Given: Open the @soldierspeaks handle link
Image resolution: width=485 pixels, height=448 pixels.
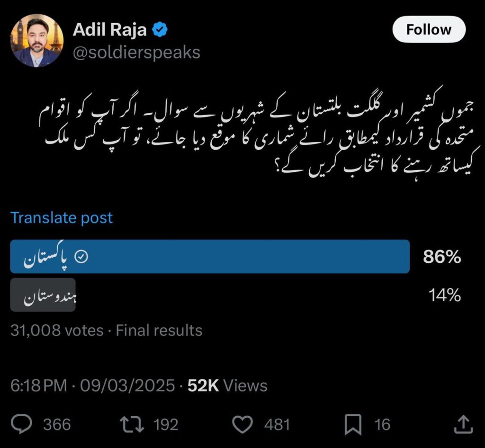Looking at the screenshot, I should [136, 53].
